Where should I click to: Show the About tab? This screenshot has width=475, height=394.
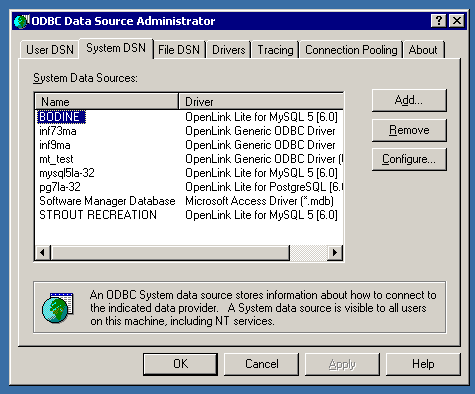[x=423, y=50]
